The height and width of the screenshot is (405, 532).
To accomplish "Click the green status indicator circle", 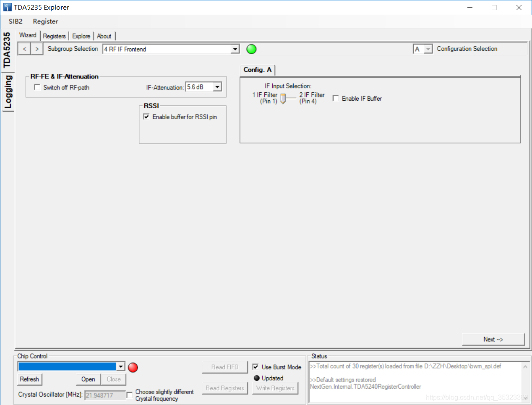I will click(251, 49).
